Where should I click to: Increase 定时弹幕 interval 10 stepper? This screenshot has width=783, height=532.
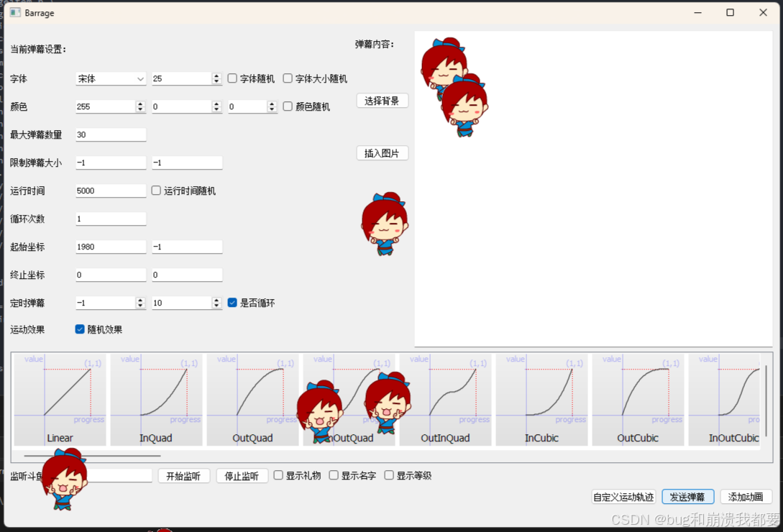[216, 301]
